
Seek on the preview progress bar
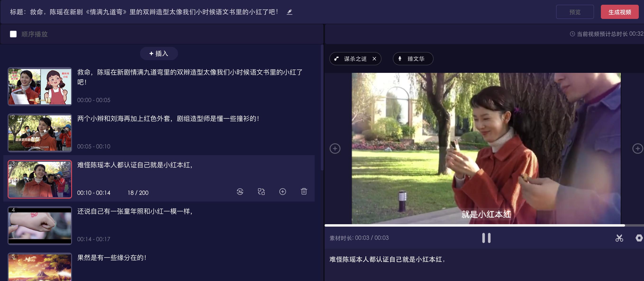click(484, 225)
